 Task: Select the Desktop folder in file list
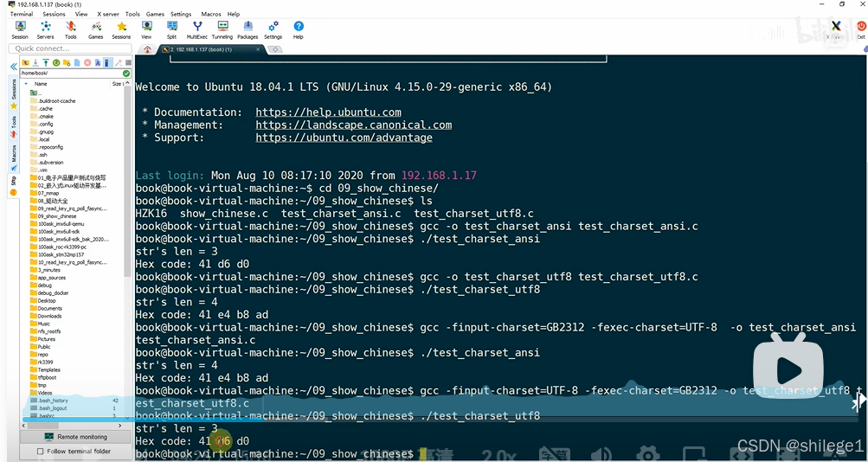tap(42, 300)
